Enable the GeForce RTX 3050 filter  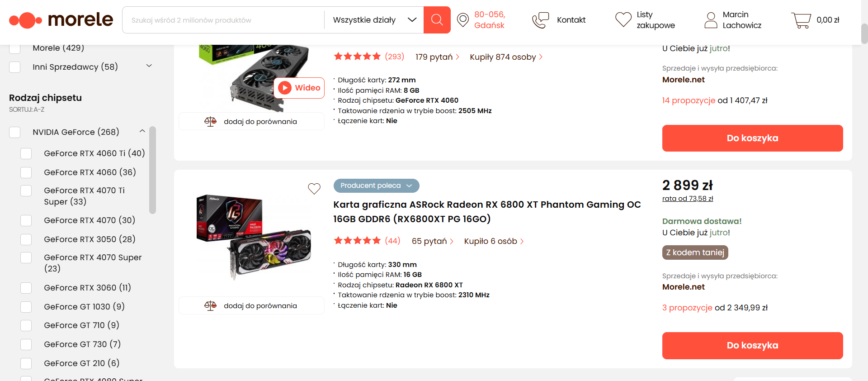click(26, 239)
